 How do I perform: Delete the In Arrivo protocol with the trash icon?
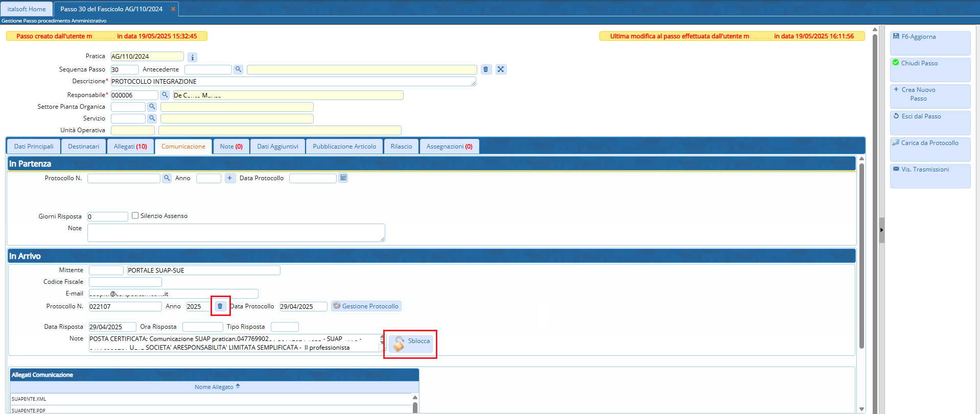(220, 306)
